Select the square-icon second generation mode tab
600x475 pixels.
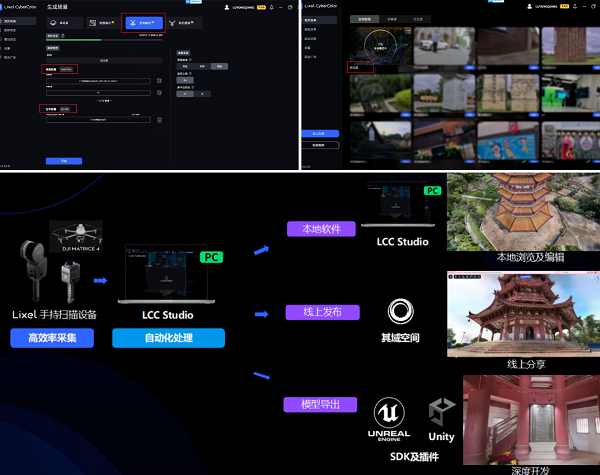104,23
